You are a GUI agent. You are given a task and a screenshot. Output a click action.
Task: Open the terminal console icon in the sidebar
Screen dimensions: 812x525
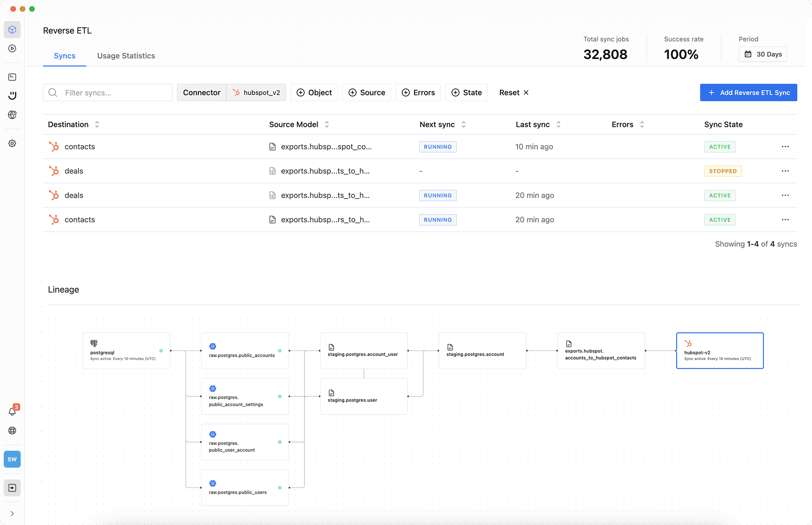pyautogui.click(x=12, y=77)
